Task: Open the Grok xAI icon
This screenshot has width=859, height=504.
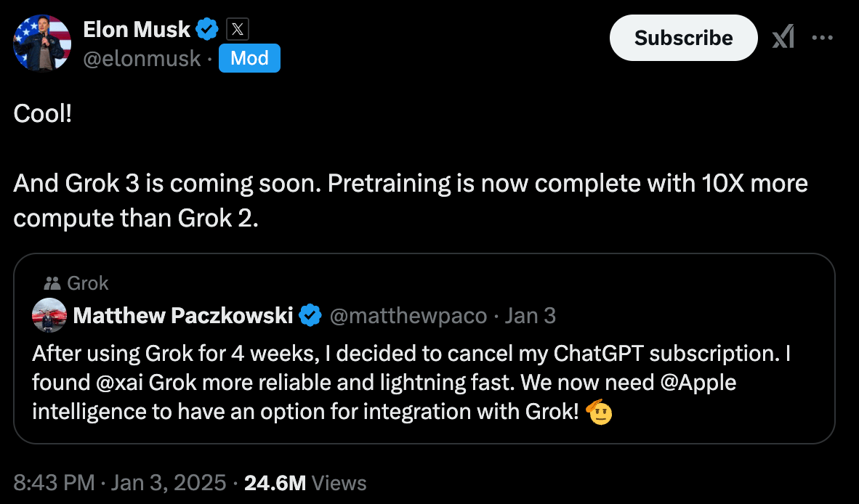Action: point(783,38)
